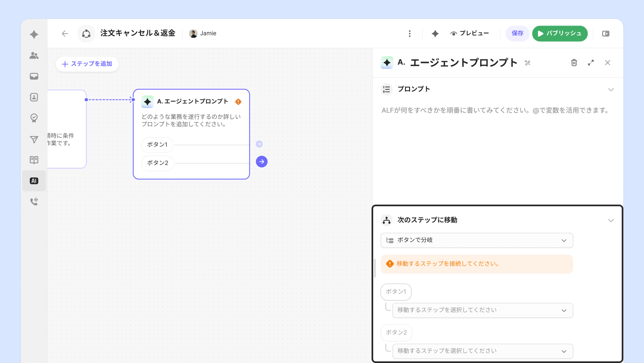The image size is (644, 363).
Task: Toggle the side panel layout icon
Action: (606, 34)
